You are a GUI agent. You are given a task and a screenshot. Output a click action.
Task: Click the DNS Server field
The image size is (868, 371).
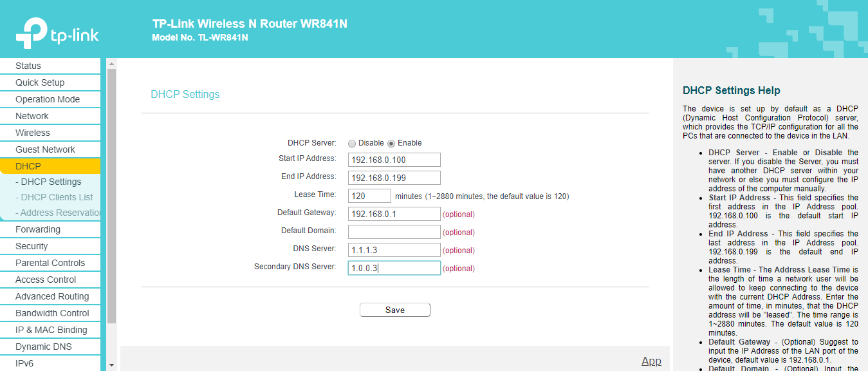pyautogui.click(x=394, y=250)
